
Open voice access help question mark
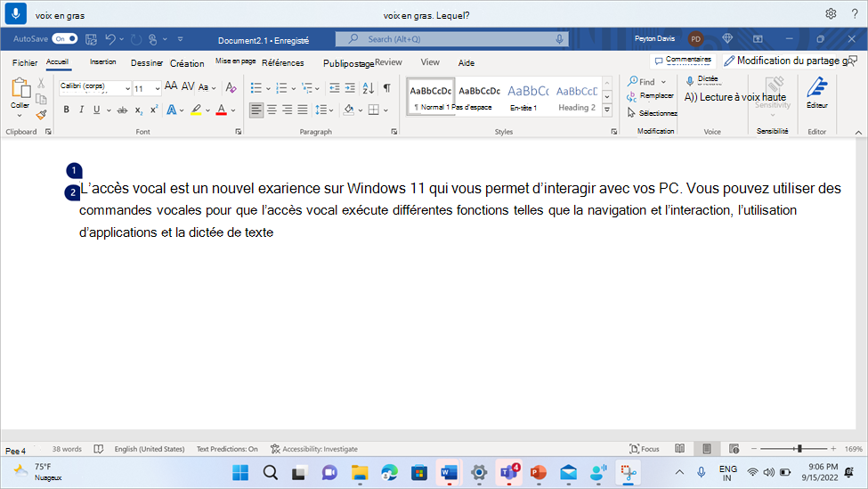(x=854, y=14)
